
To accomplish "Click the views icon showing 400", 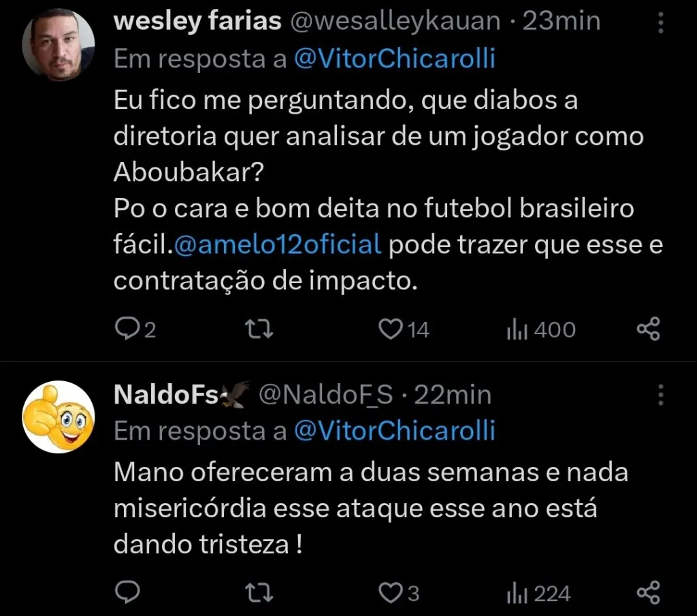I will point(520,329).
